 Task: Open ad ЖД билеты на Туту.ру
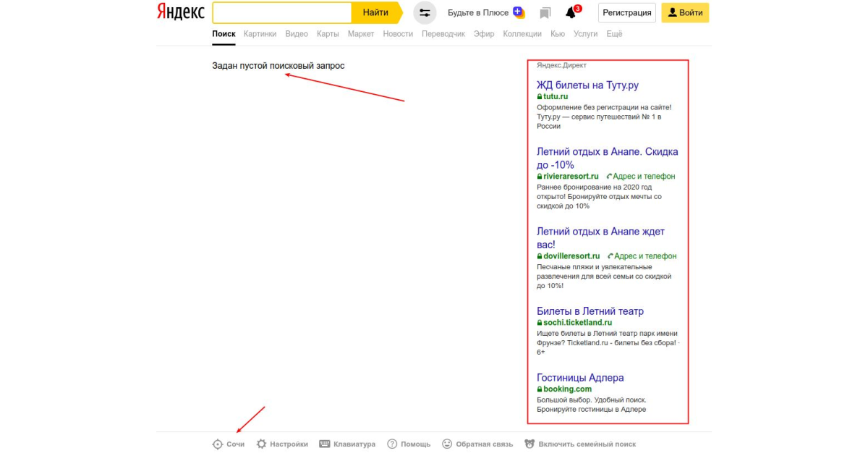587,85
